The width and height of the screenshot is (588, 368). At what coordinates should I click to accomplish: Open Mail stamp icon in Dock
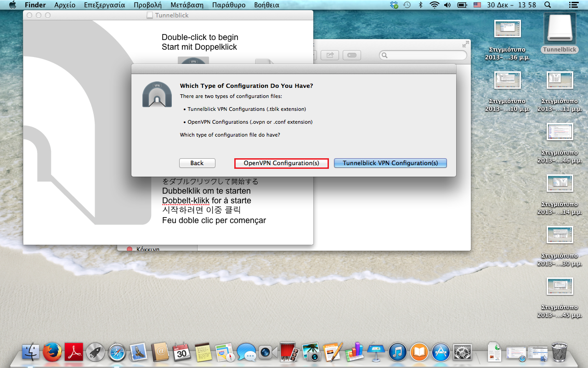point(138,353)
